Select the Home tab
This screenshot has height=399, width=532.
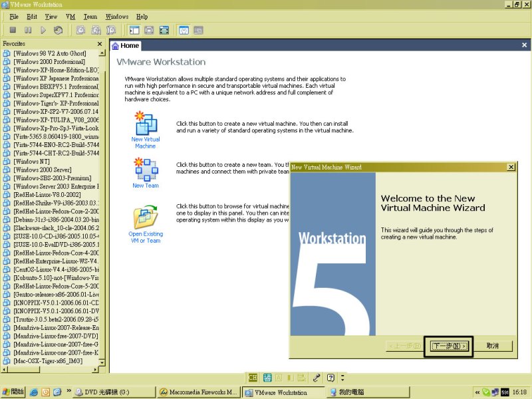coord(126,45)
